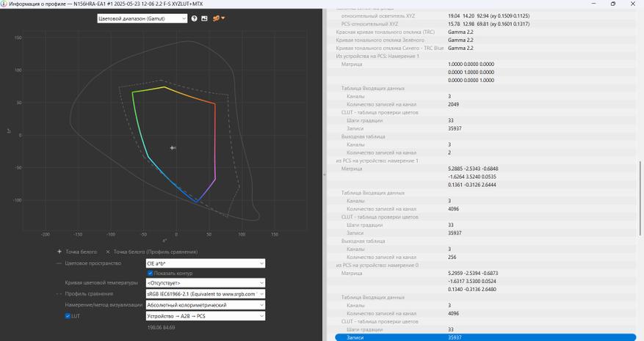Screen dimensions: 644x341
Task: Click the value '2049' entries row
Action: [x=485, y=104]
